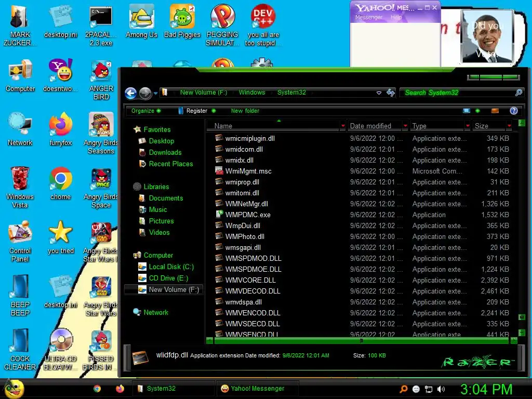Open Date modified column filter dropdown

point(405,126)
